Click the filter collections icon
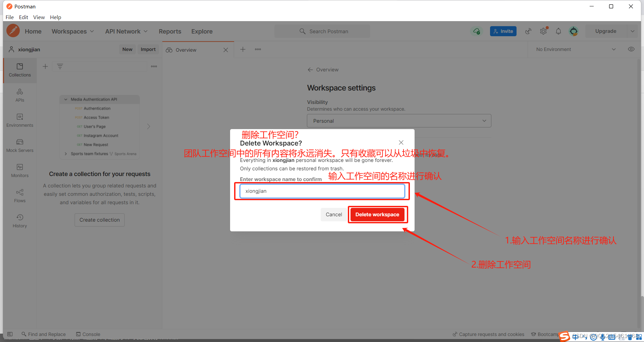The image size is (644, 342). tap(60, 66)
